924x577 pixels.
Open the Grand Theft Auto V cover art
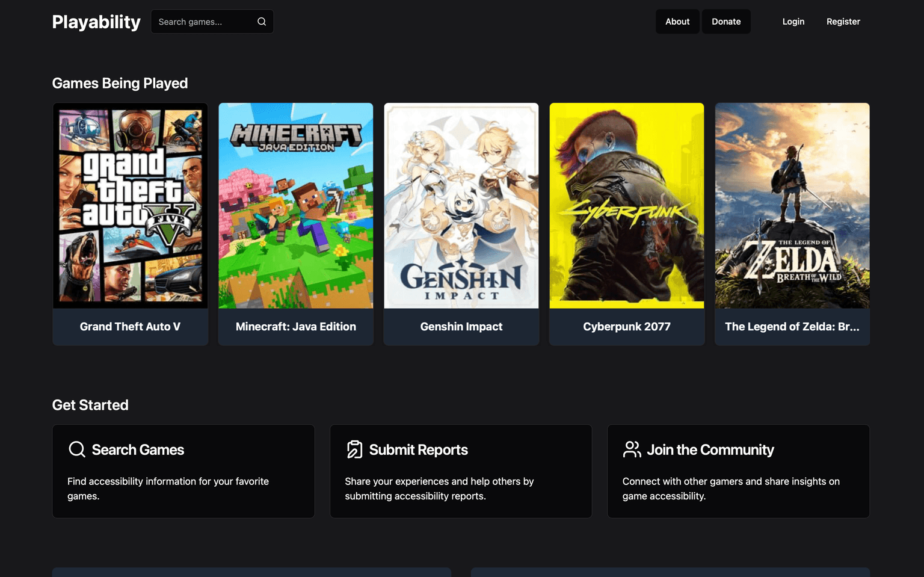[131, 206]
